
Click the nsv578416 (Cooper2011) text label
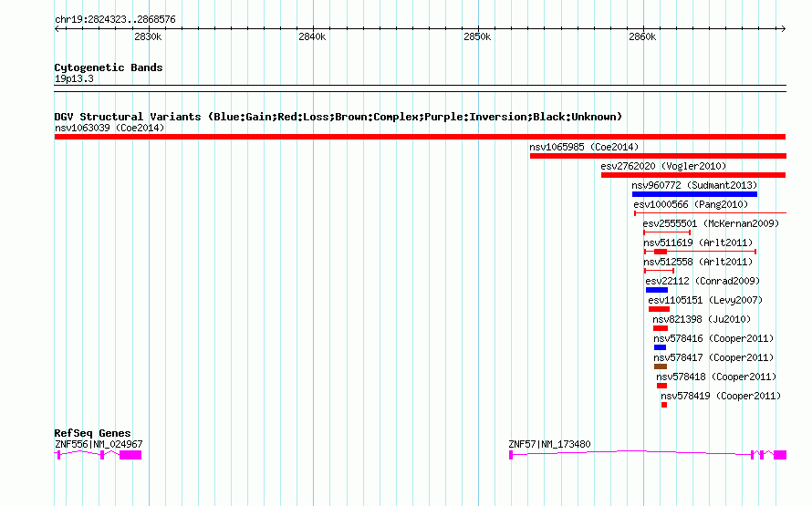(713, 338)
